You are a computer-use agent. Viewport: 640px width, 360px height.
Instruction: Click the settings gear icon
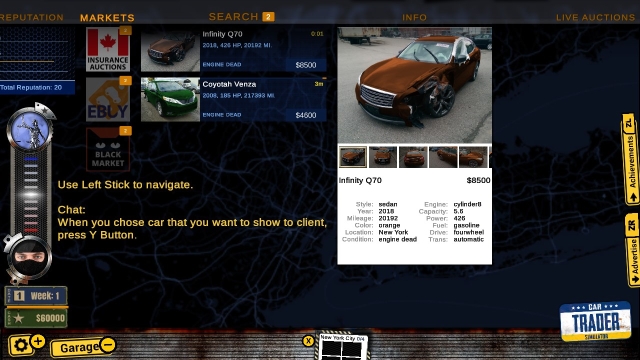click(x=20, y=345)
